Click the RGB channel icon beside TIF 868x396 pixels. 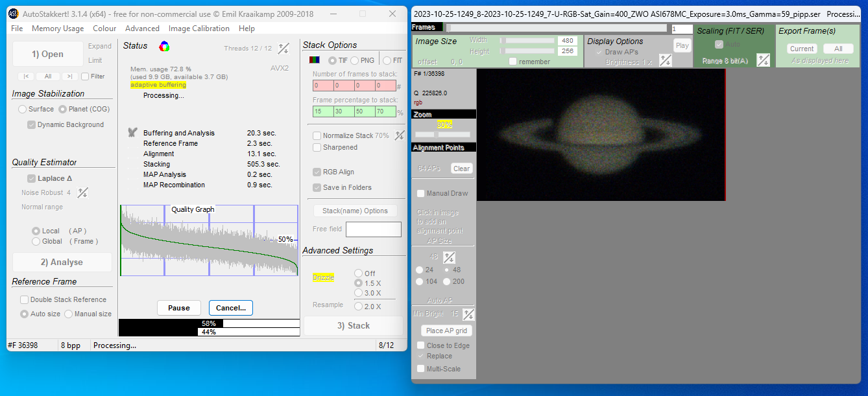click(x=314, y=60)
